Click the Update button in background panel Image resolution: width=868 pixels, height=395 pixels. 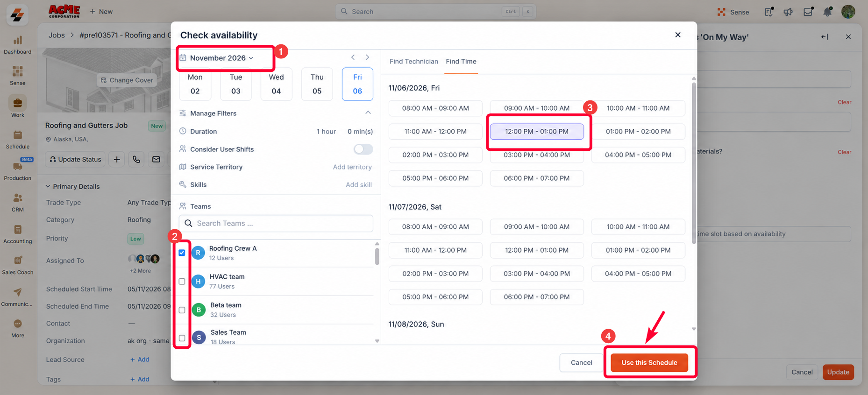(838, 372)
